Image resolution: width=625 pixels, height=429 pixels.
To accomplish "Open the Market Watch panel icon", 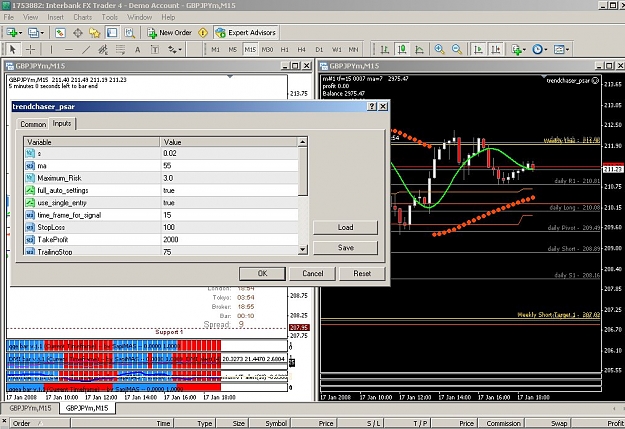I will (60, 33).
